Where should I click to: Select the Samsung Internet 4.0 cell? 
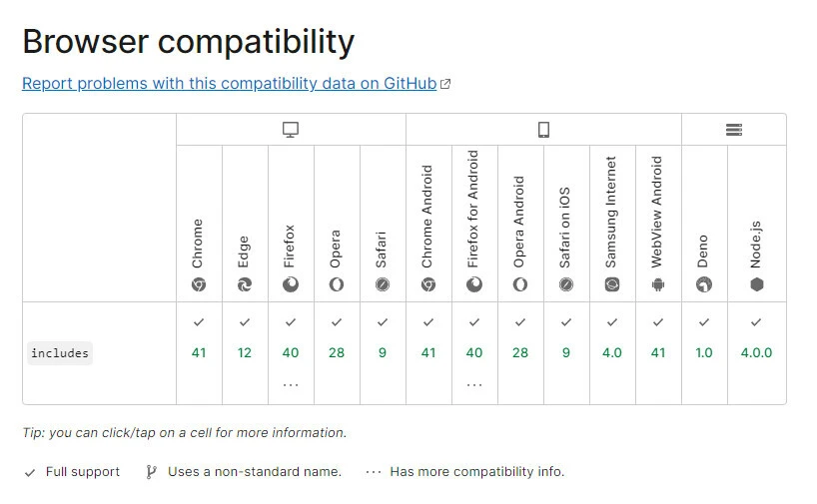point(612,352)
